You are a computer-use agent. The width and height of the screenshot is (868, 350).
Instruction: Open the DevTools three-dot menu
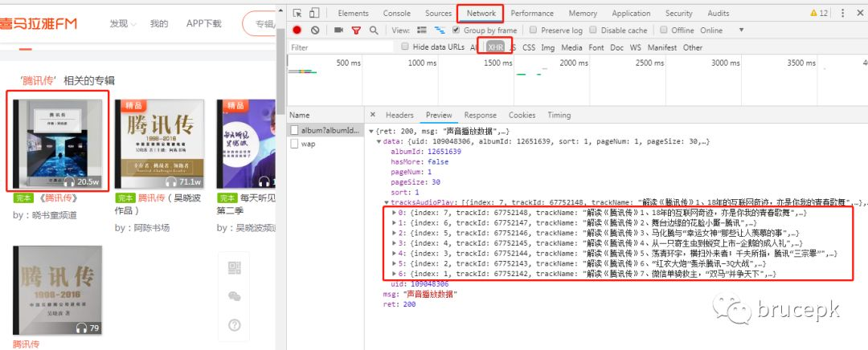[843, 13]
